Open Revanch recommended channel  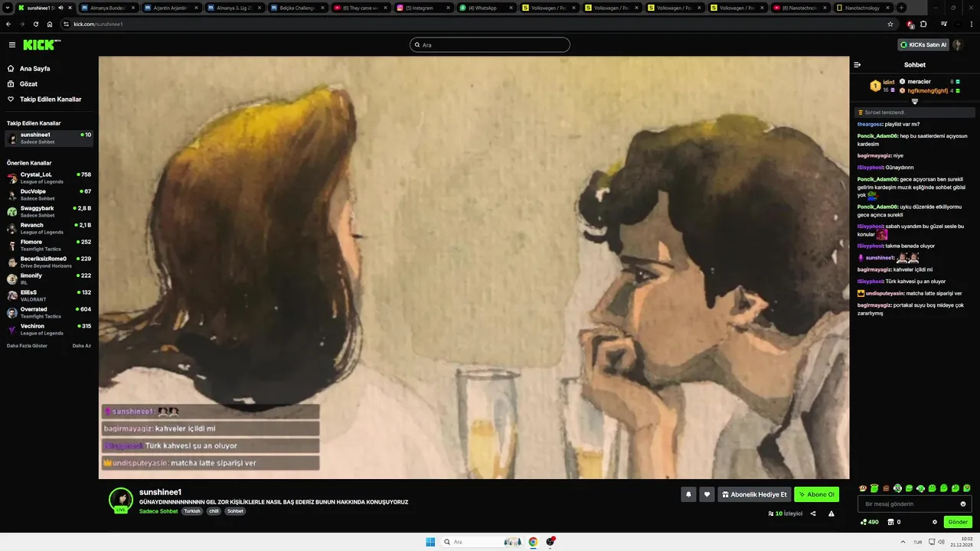pyautogui.click(x=49, y=228)
